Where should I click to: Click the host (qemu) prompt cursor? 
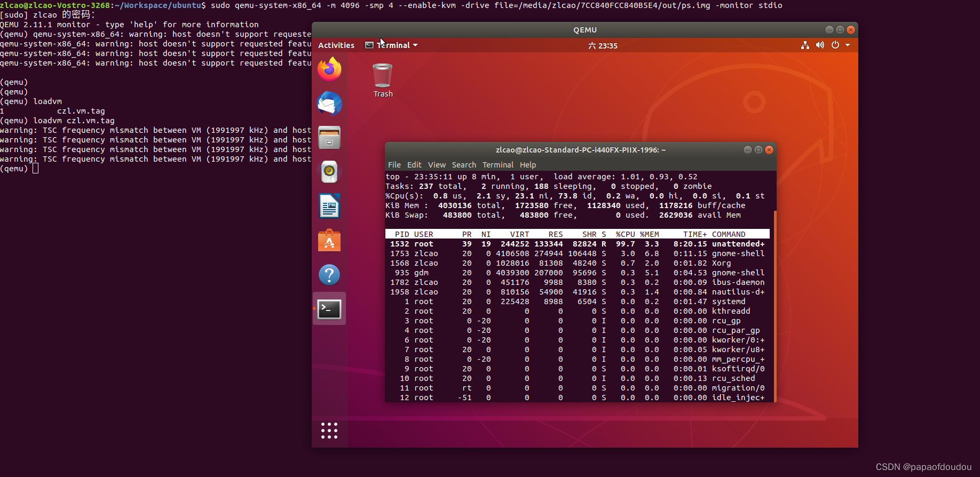click(35, 169)
